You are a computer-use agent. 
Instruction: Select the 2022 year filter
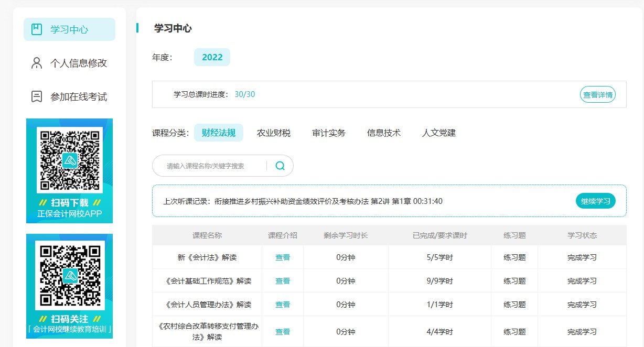click(212, 57)
